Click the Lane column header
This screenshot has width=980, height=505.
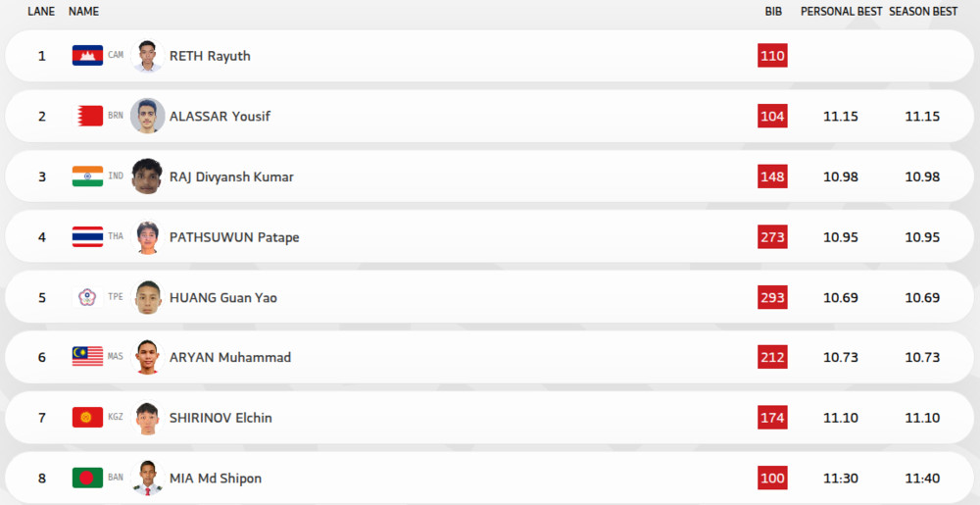tap(40, 12)
